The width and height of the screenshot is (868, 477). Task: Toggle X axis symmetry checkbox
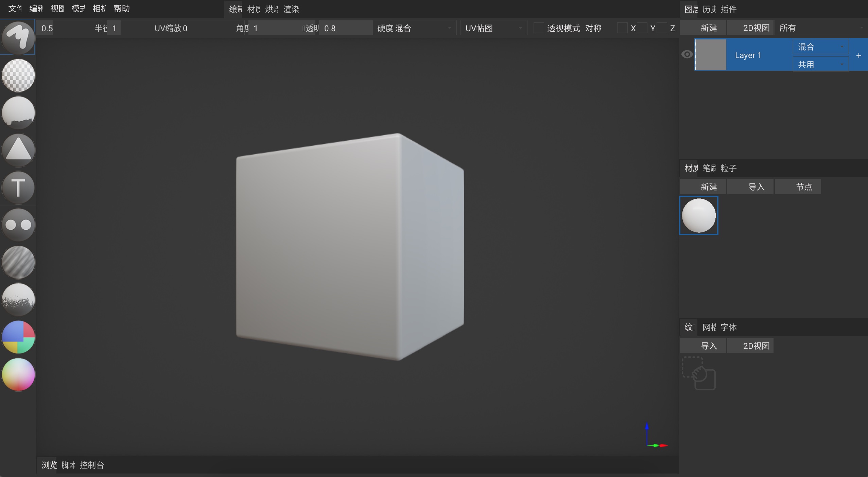point(622,28)
